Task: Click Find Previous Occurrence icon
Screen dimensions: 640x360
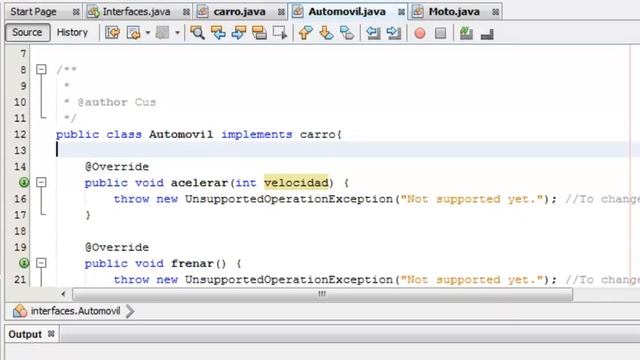Action: (218, 33)
